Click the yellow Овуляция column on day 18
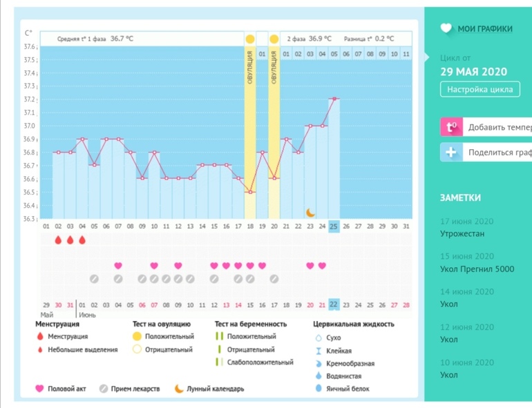The width and height of the screenshot is (532, 408). 250,131
